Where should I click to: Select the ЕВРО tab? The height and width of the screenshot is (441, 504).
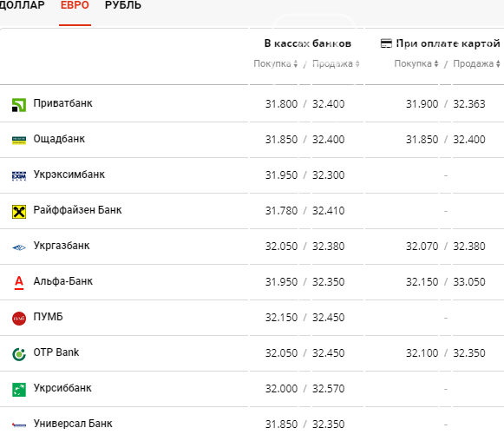75,5
